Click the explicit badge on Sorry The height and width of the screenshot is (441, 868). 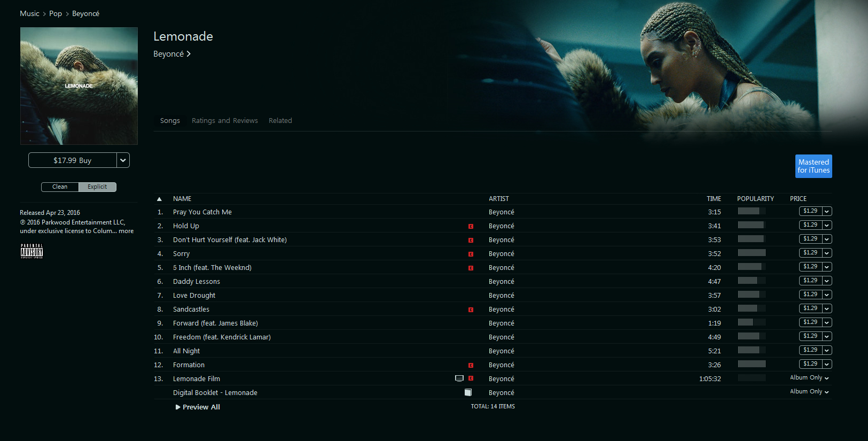(x=471, y=254)
